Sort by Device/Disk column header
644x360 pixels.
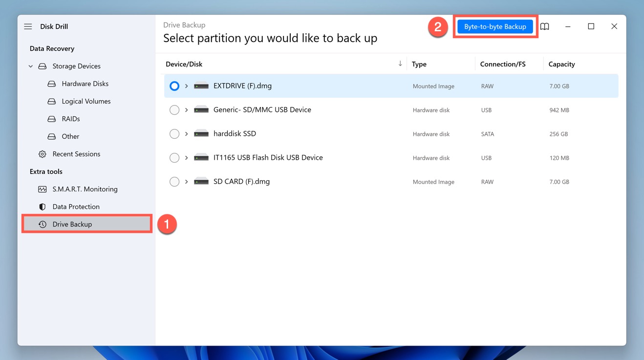pyautogui.click(x=184, y=64)
